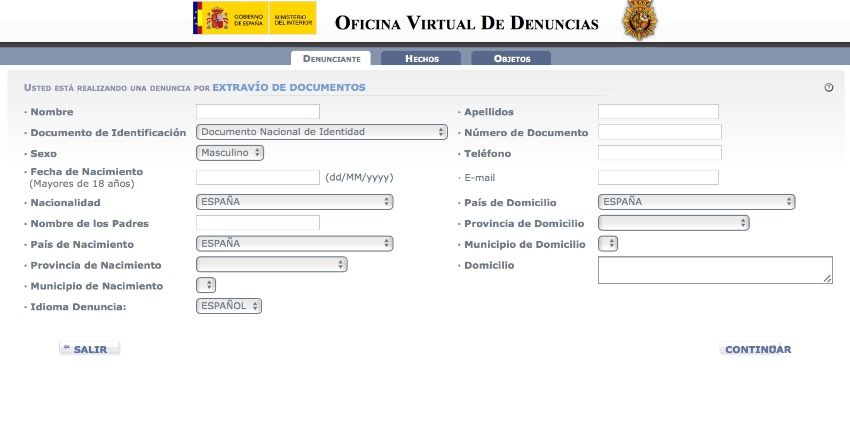Expand País de Nacimiento dropdown
Screen dimensions: 850x423
pyautogui.click(x=294, y=243)
